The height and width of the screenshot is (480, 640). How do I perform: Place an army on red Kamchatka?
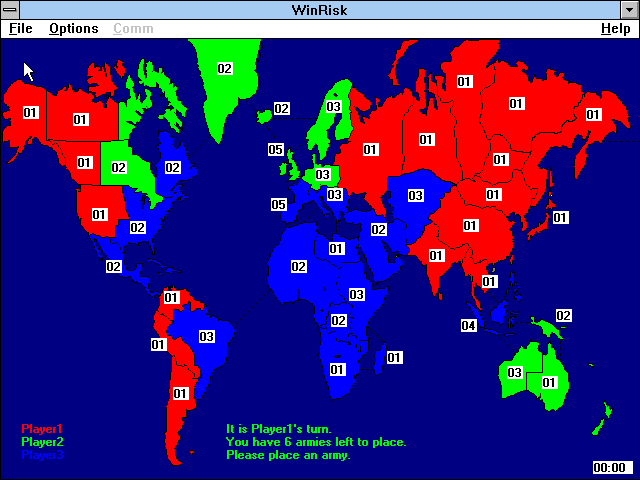(593, 114)
